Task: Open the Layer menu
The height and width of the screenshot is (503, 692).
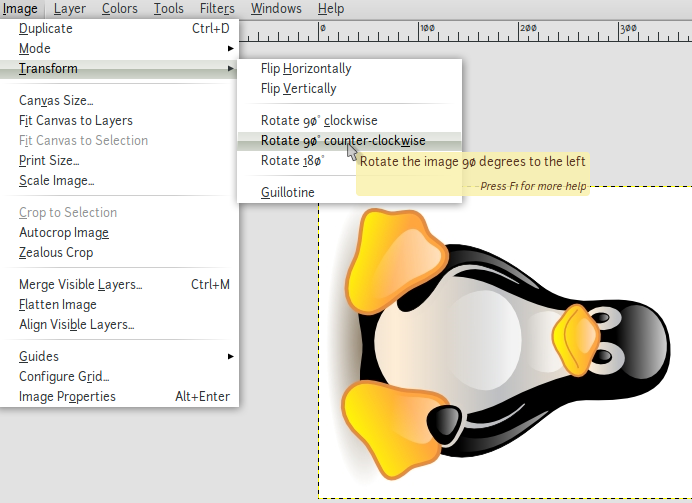Action: (x=70, y=9)
